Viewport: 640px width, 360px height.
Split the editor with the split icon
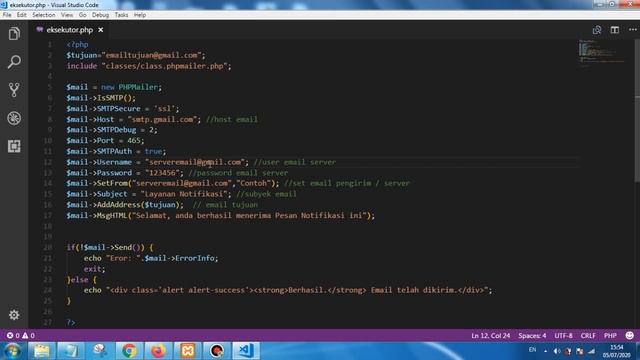[x=615, y=30]
